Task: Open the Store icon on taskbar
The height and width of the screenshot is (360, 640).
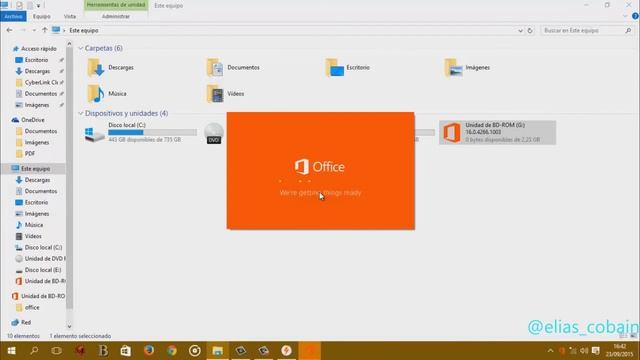Action: (126, 351)
